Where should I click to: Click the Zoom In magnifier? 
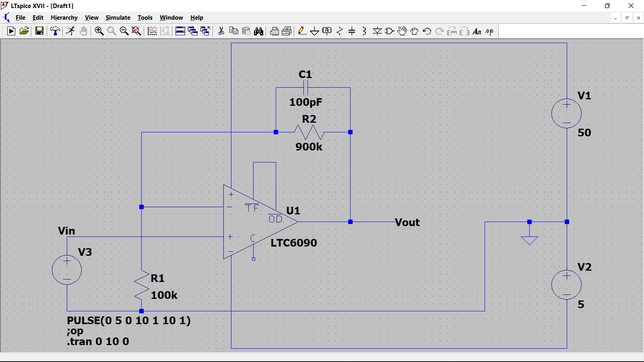click(99, 31)
